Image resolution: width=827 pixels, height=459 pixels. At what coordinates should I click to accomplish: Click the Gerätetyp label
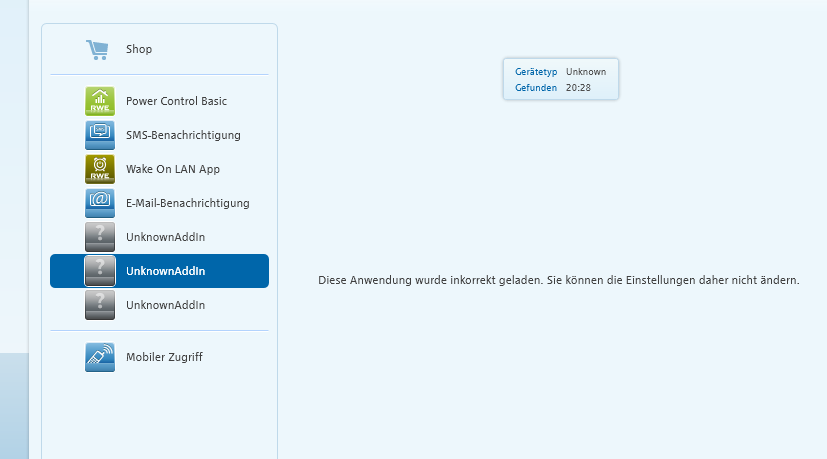point(536,72)
